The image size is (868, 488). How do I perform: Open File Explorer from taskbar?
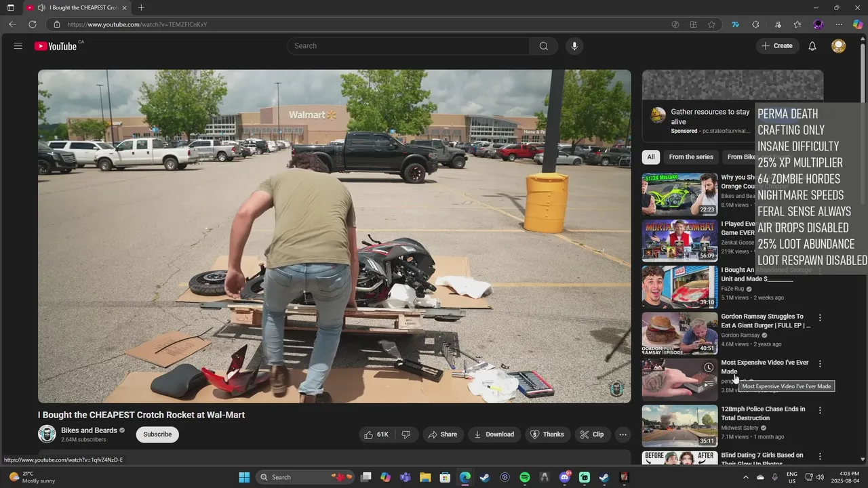[425, 477]
